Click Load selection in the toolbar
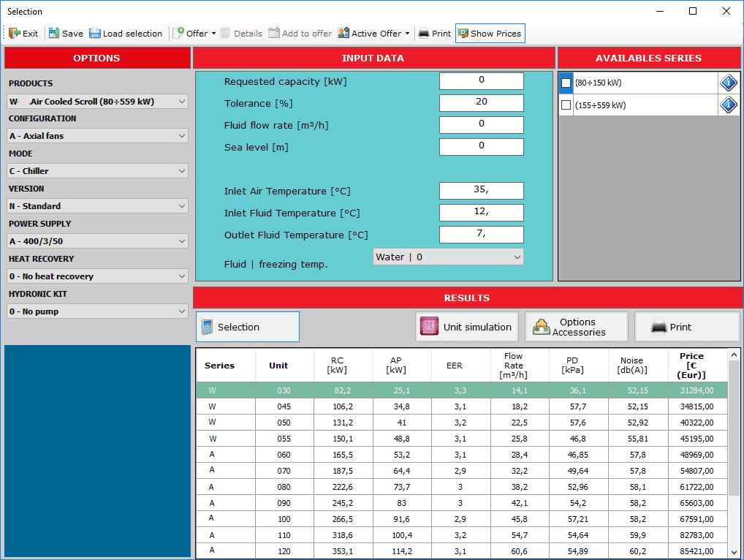 [126, 34]
